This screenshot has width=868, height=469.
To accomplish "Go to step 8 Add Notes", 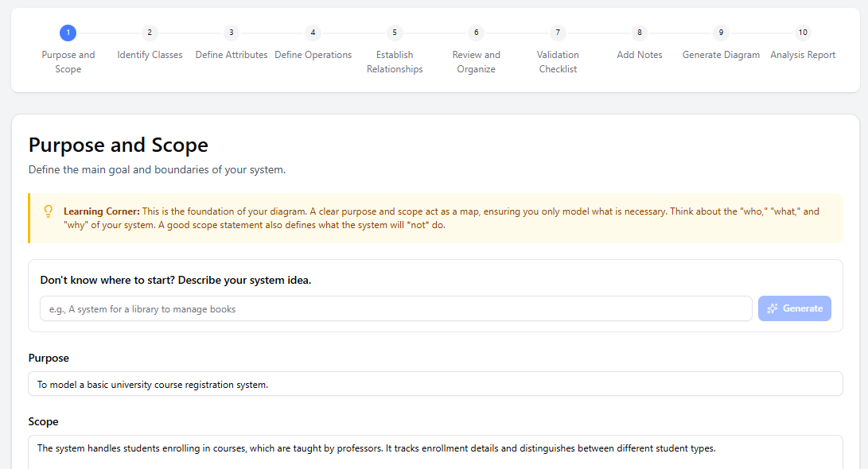I will tap(639, 33).
